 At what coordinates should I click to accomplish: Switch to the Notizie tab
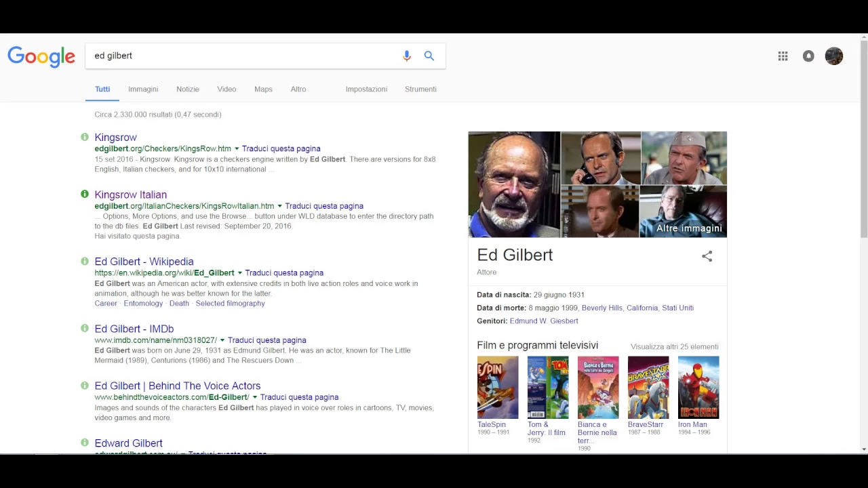point(188,89)
